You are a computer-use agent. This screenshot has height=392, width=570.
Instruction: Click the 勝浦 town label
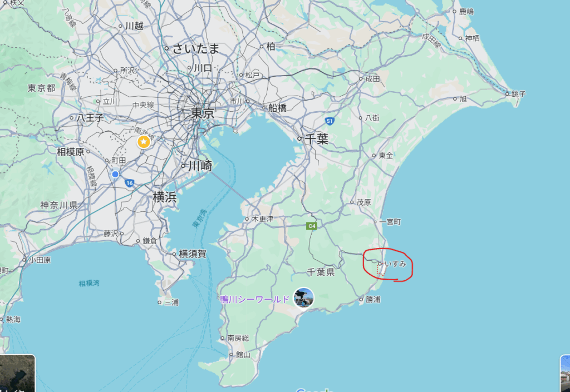click(374, 300)
